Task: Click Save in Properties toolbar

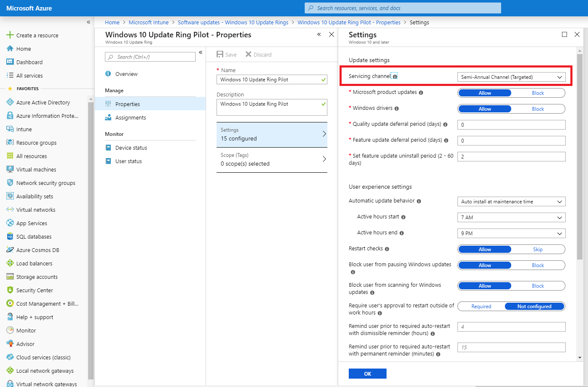Action: coord(227,55)
